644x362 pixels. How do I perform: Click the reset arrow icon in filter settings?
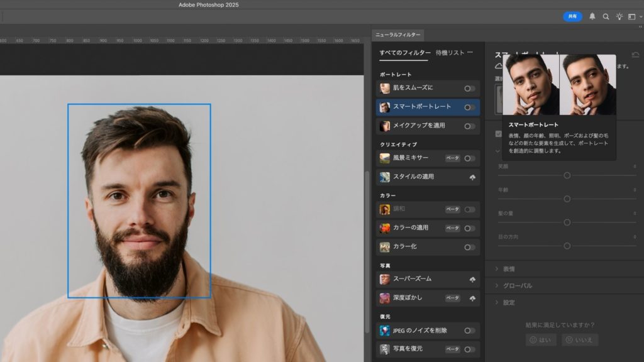coord(635,55)
